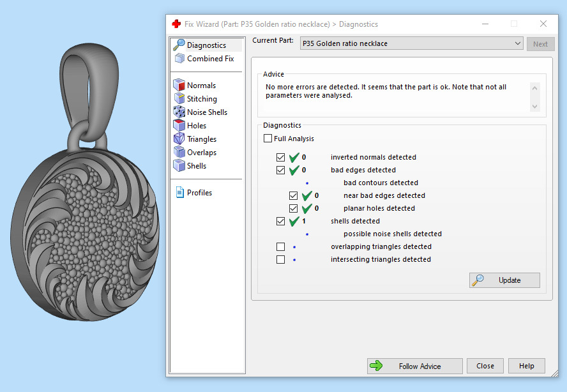
Task: Open the Combined Fix page label
Action: (211, 59)
